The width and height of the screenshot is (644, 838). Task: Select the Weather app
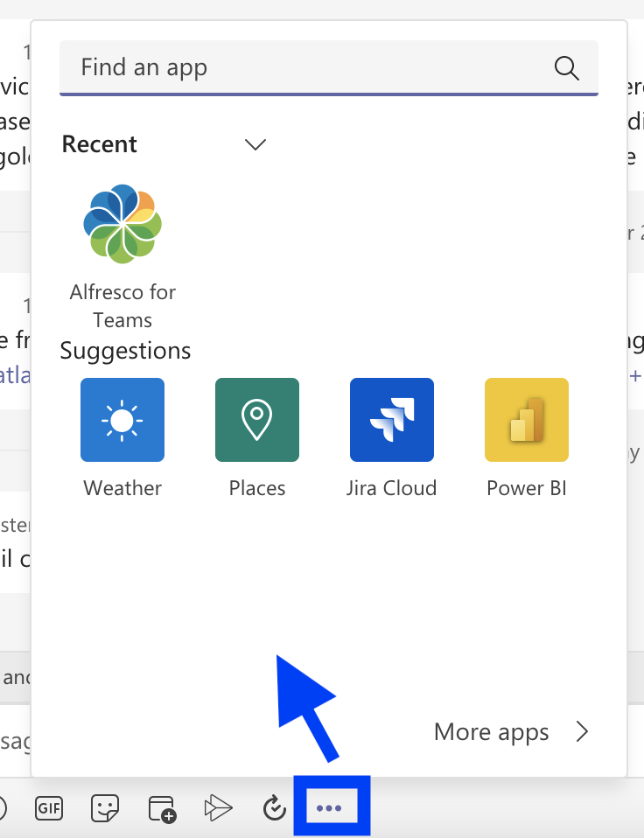122,420
